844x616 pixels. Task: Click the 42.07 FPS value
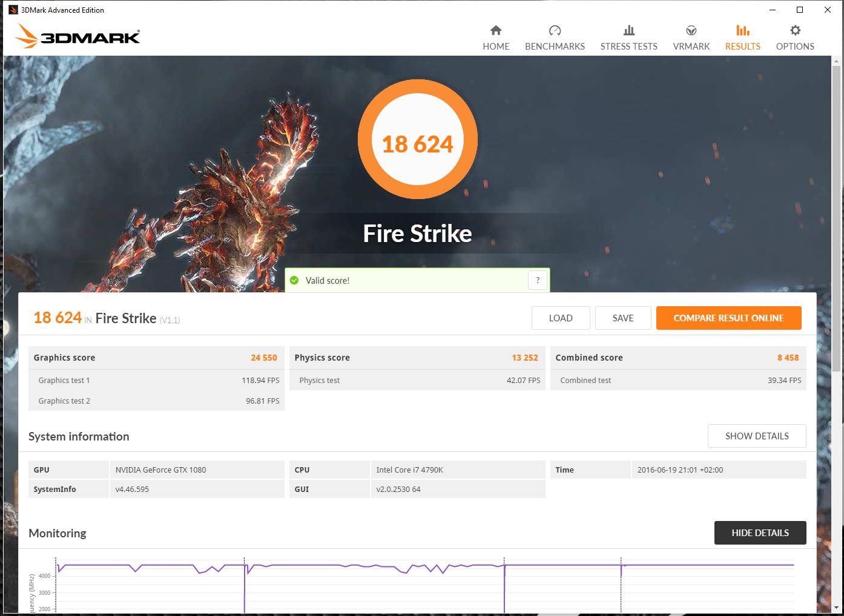coord(524,380)
